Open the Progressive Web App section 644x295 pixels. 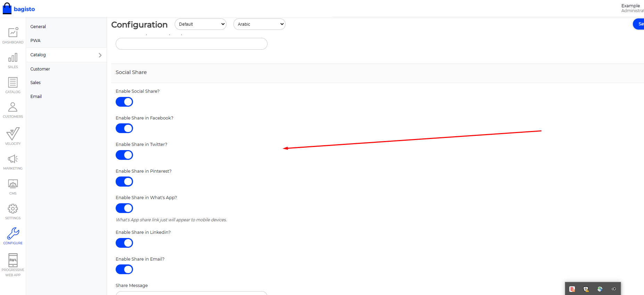coord(13,265)
